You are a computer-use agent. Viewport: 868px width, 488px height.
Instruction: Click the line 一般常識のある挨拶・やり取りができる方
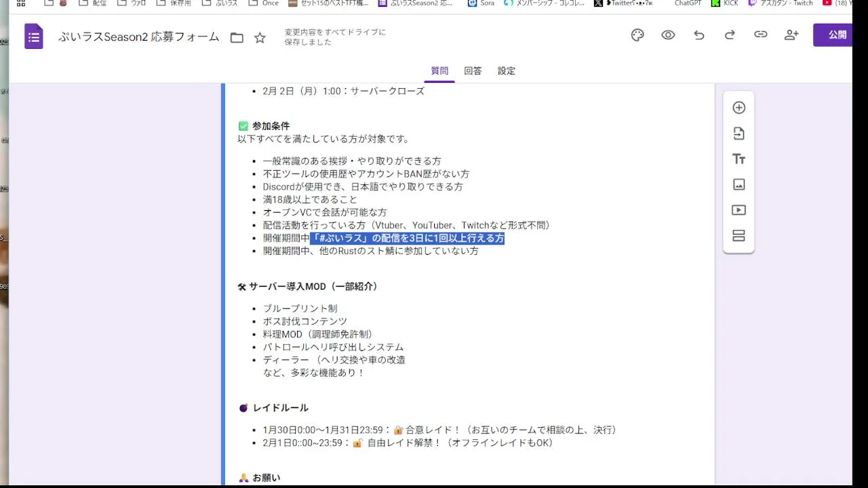click(352, 161)
